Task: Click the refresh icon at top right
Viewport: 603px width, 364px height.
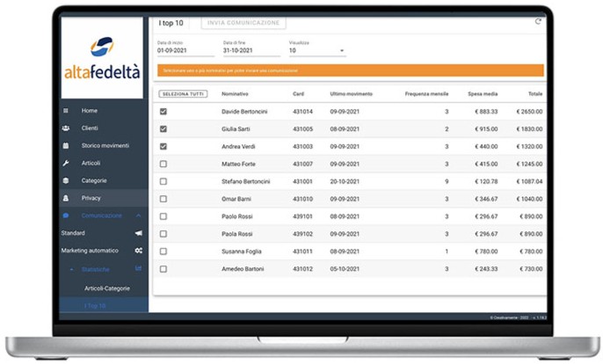Action: point(538,22)
